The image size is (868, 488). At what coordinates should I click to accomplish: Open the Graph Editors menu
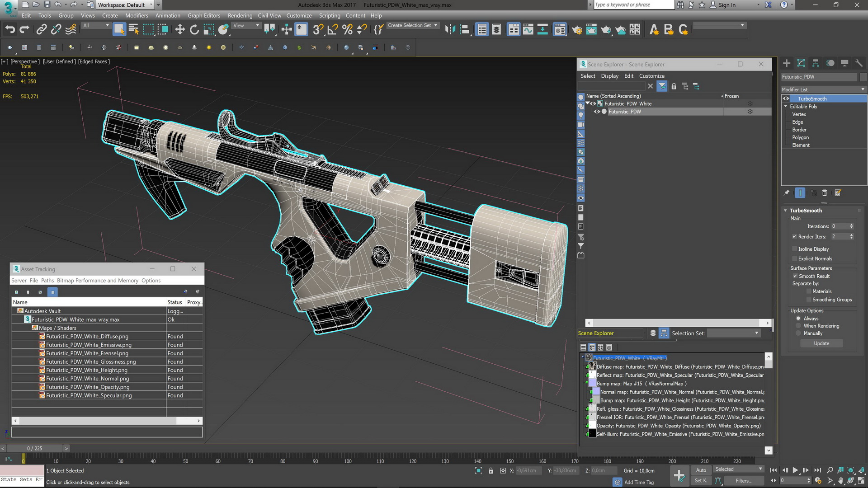[x=204, y=15]
